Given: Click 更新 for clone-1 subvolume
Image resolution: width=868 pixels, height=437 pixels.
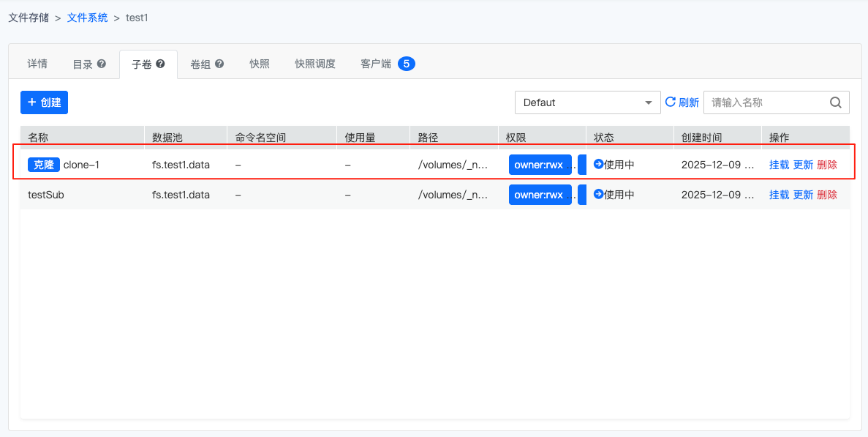Looking at the screenshot, I should 803,165.
